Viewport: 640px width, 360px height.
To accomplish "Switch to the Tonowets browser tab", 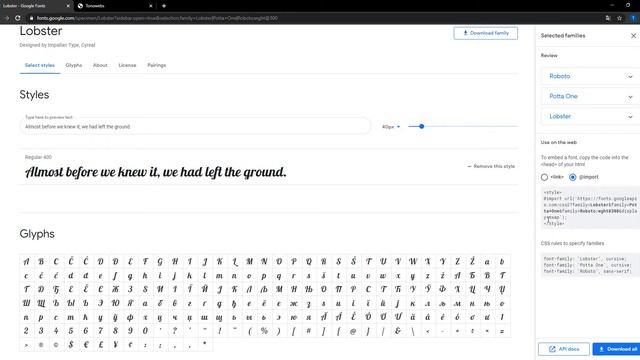I will 114,6.
